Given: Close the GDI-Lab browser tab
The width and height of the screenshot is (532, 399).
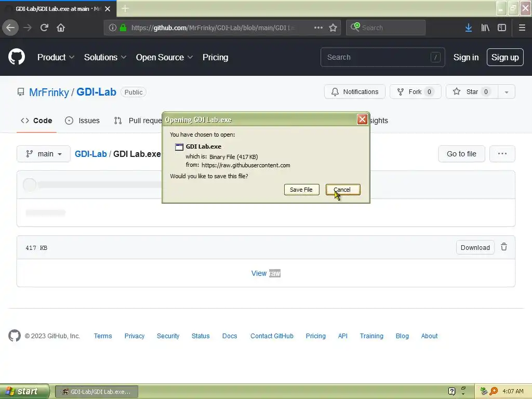Looking at the screenshot, I should point(108,9).
